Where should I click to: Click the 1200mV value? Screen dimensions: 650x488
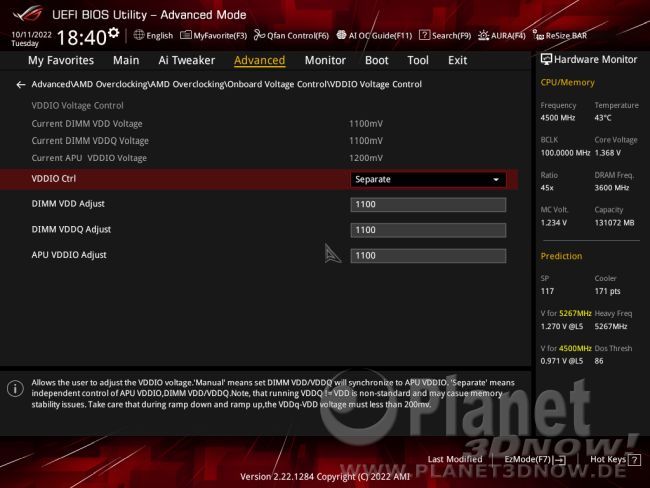click(x=366, y=158)
